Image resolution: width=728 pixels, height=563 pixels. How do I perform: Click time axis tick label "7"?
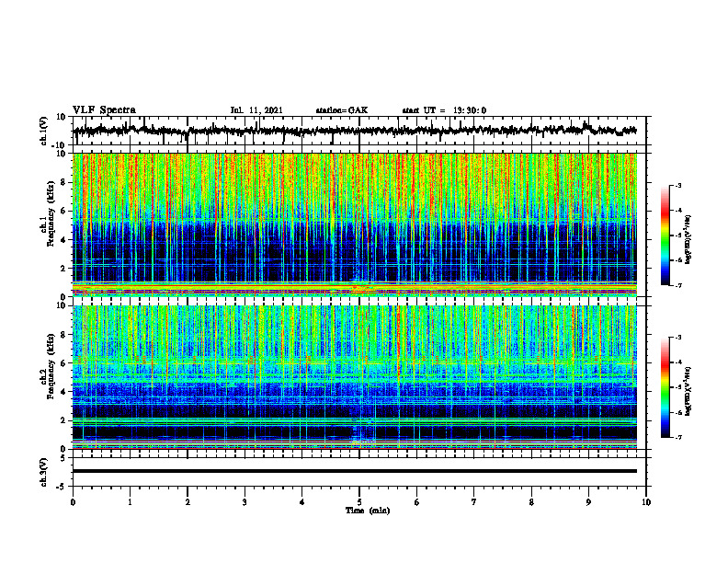pos(474,502)
